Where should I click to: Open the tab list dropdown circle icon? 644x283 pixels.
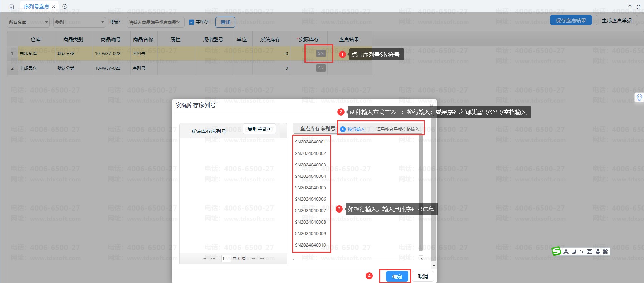[x=65, y=6]
